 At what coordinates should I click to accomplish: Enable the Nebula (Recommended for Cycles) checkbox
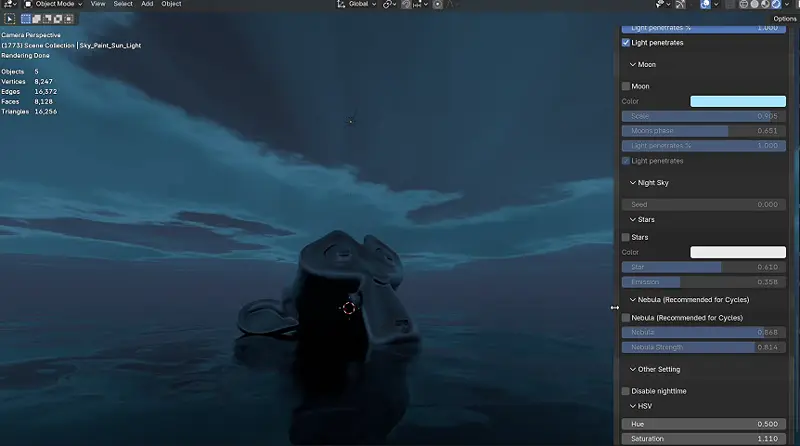(x=626, y=318)
